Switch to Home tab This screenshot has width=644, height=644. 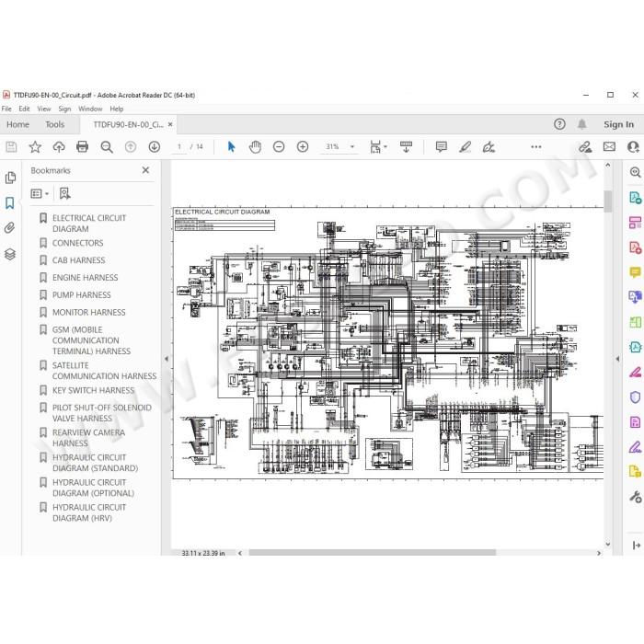(17, 124)
